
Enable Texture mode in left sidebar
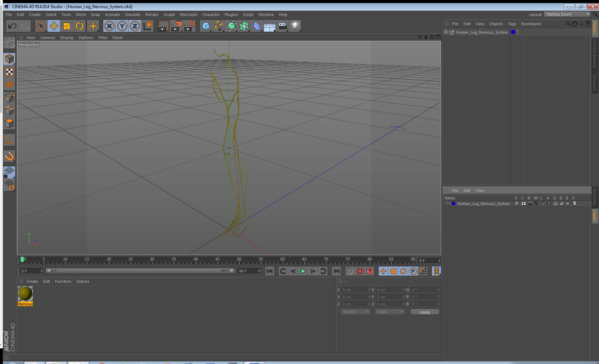coord(9,72)
